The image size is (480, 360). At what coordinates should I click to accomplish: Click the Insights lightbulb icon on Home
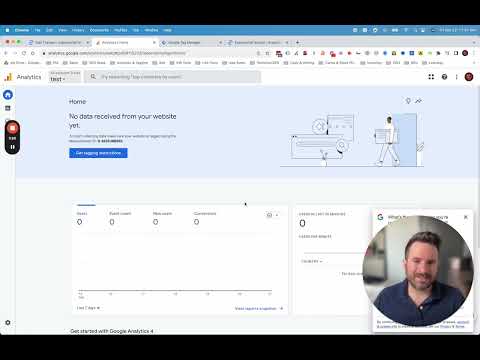pos(408,101)
